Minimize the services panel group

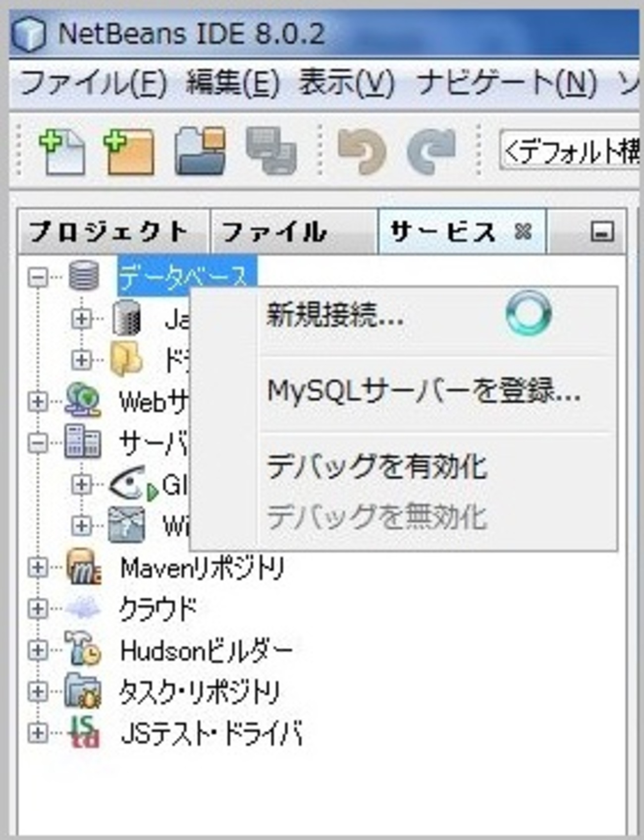[602, 232]
